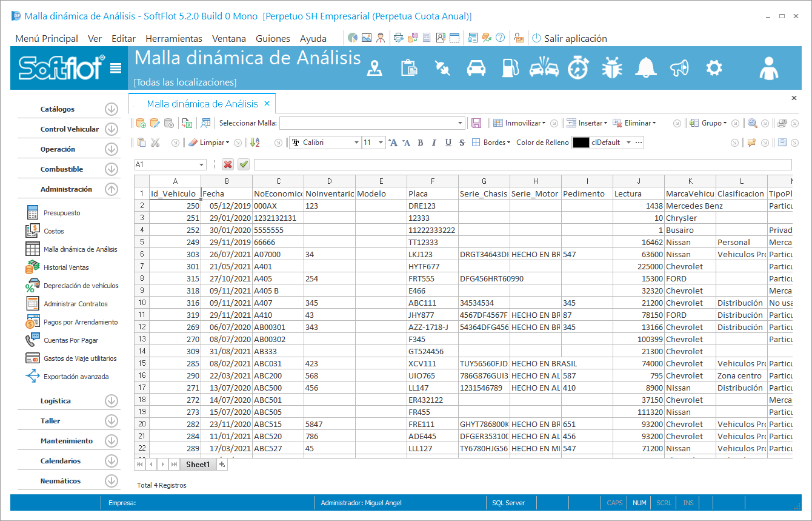
Task: Open the Seleccionar Malla dropdown
Action: (x=460, y=123)
